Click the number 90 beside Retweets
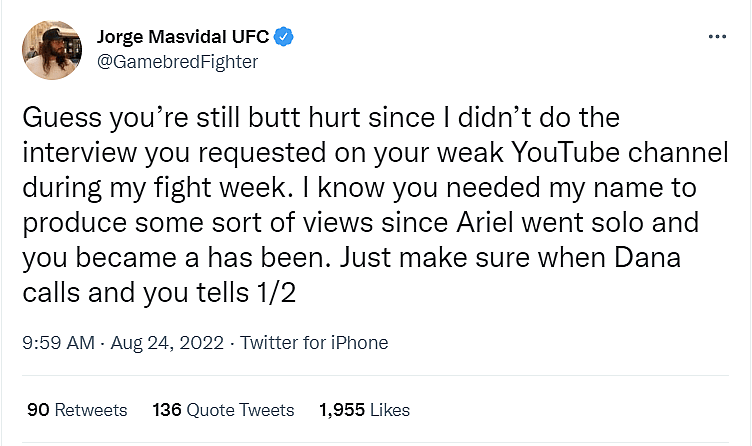Image resolution: width=752 pixels, height=446 pixels. [38, 410]
